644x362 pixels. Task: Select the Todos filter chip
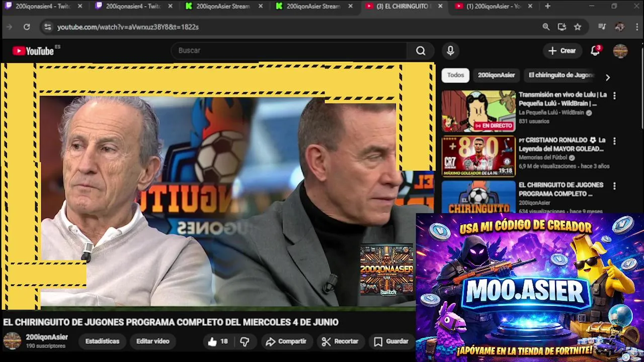tap(455, 75)
